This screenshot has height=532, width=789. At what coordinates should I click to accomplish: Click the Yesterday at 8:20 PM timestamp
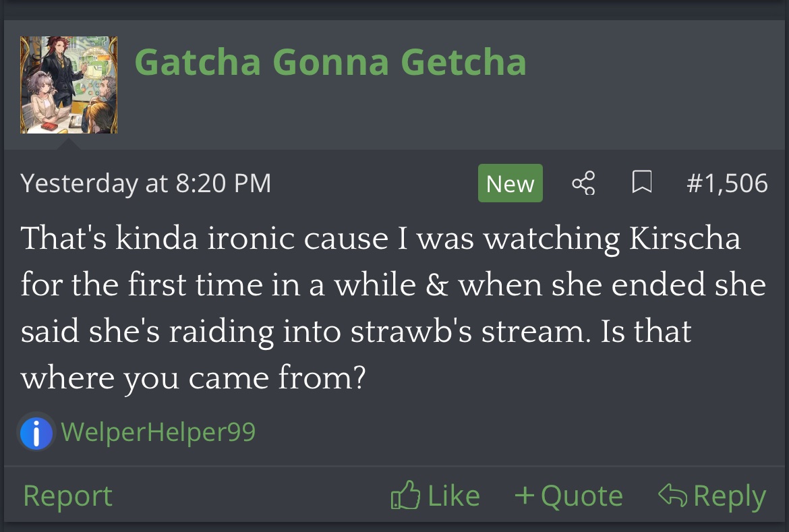[146, 183]
